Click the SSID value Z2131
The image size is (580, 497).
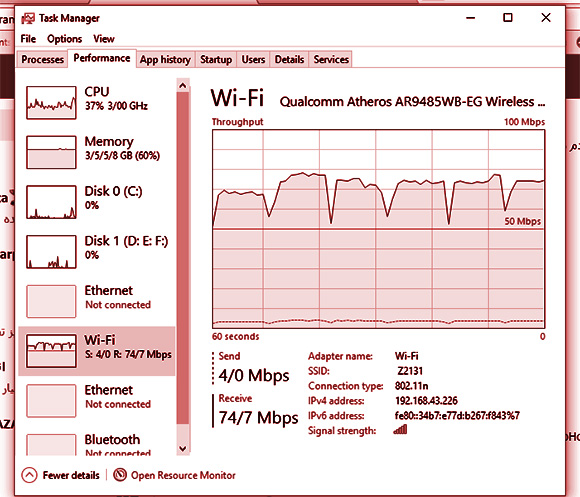coord(410,371)
